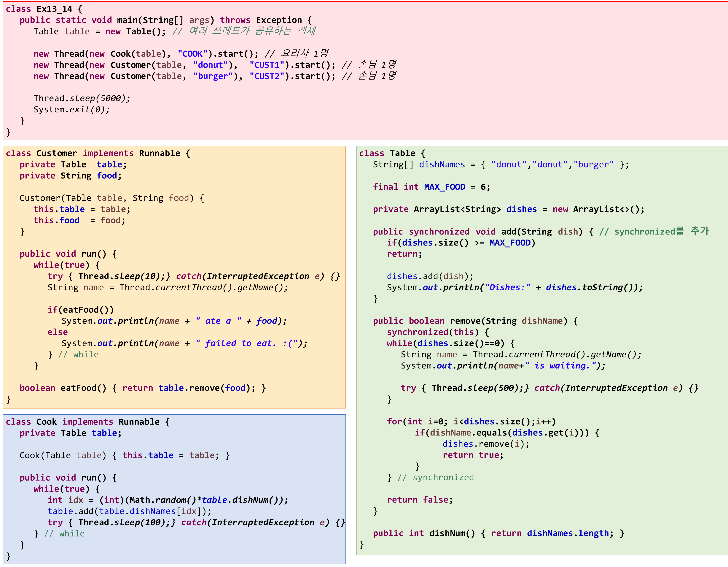Click 'class Cook implements Runnable {' line
Image resolution: width=728 pixels, height=567 pixels.
[88, 422]
